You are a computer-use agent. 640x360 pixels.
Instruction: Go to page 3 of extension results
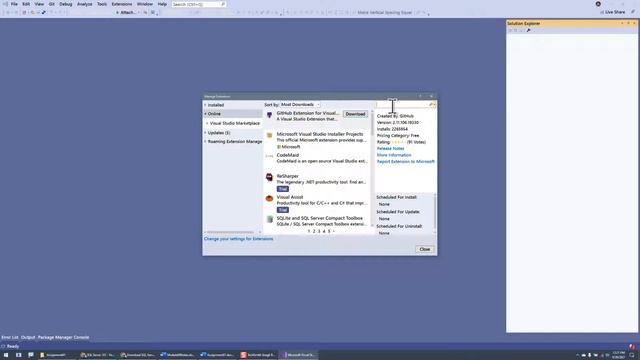coord(319,231)
